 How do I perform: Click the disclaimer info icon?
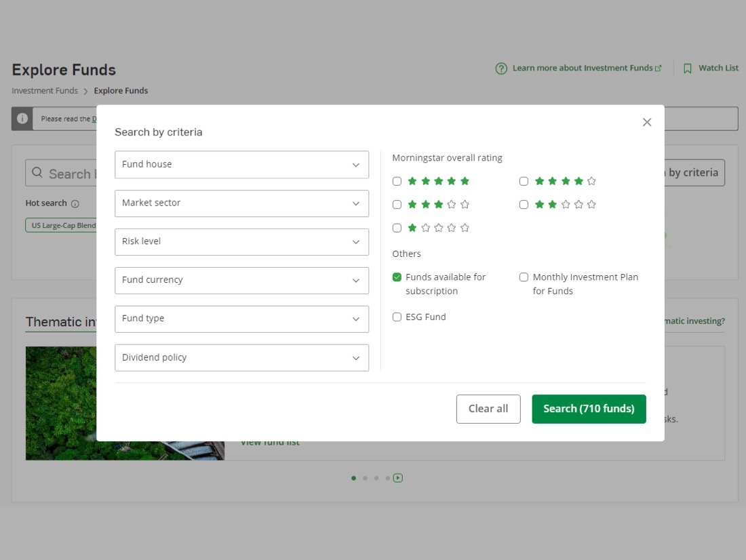tap(22, 119)
